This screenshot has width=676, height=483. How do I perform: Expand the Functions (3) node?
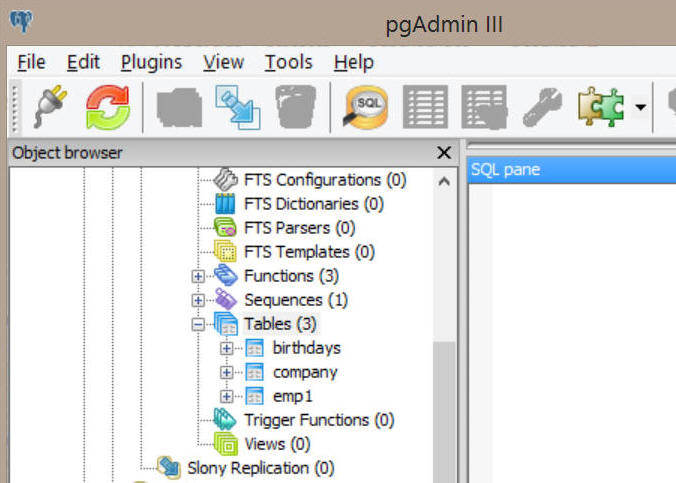point(198,276)
